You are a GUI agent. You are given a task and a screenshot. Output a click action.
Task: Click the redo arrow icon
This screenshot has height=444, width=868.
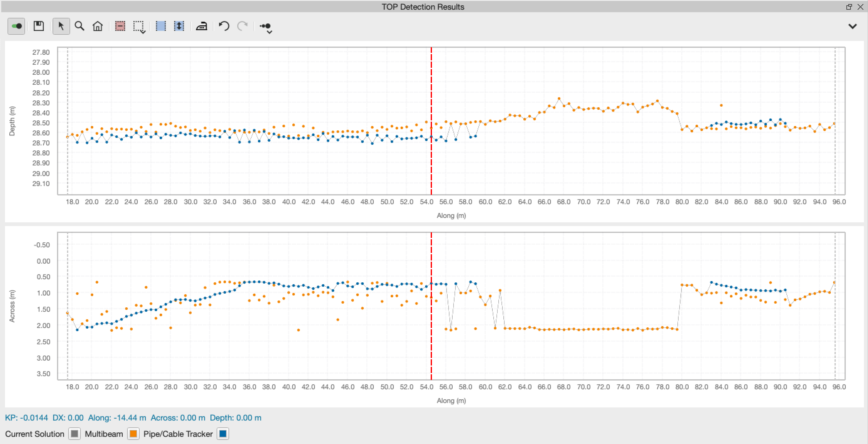242,26
